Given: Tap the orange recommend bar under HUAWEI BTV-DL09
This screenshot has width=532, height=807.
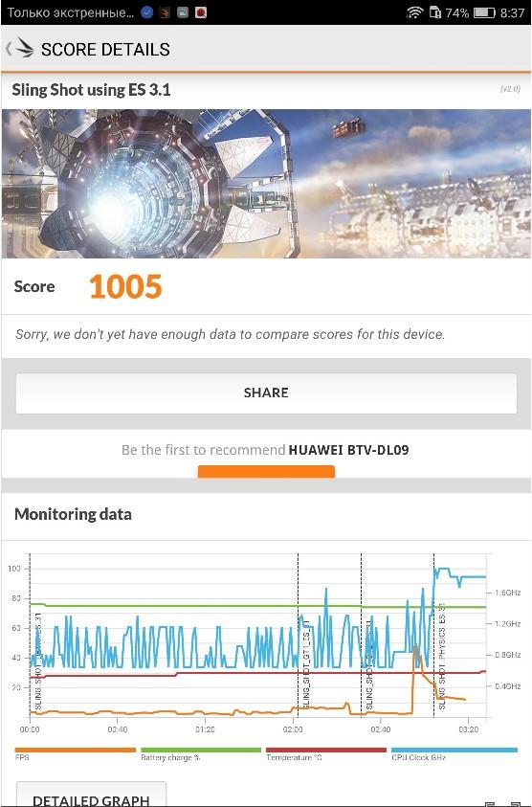Looking at the screenshot, I should coord(266,471).
